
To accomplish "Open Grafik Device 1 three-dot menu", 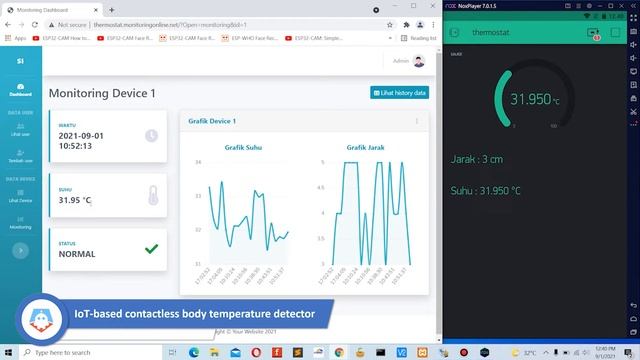I will [417, 121].
